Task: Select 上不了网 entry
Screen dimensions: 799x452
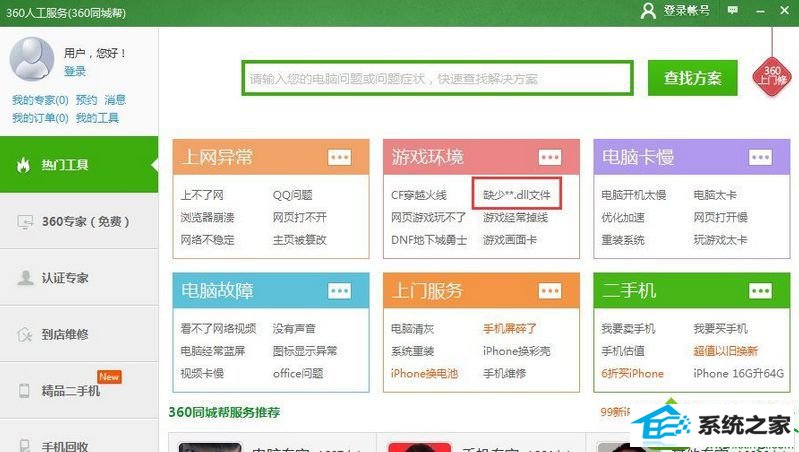Action: coord(202,195)
